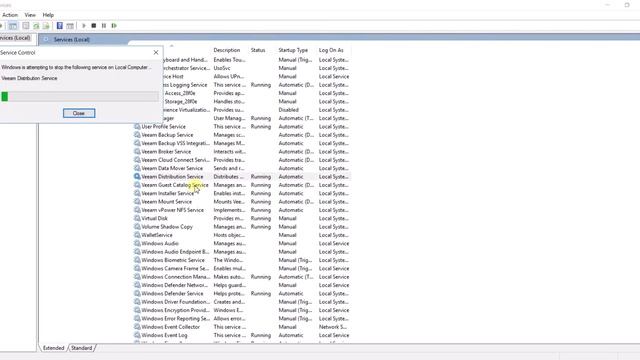Click the Export List toolbar icon
640x360 pixels.
click(46, 26)
